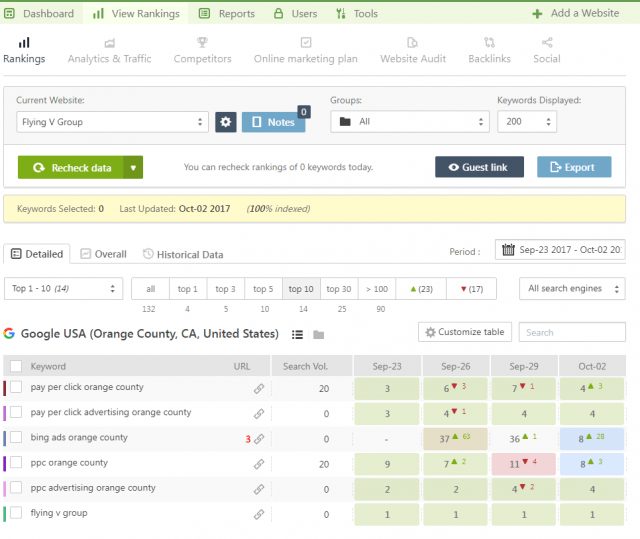Viewport: 640px width, 539px height.
Task: Expand the Recheck data arrow dropdown
Action: coord(133,167)
